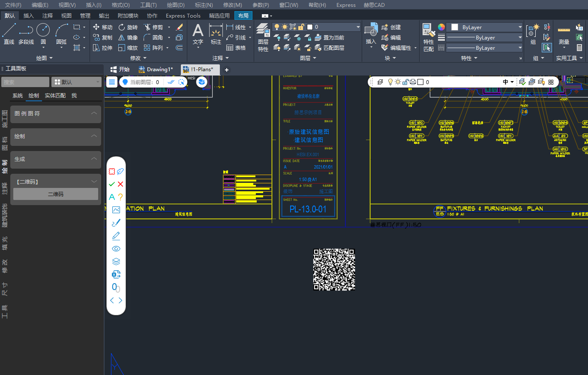Click the 复制 copy command
Screen dimensions: 588x375
click(103, 38)
